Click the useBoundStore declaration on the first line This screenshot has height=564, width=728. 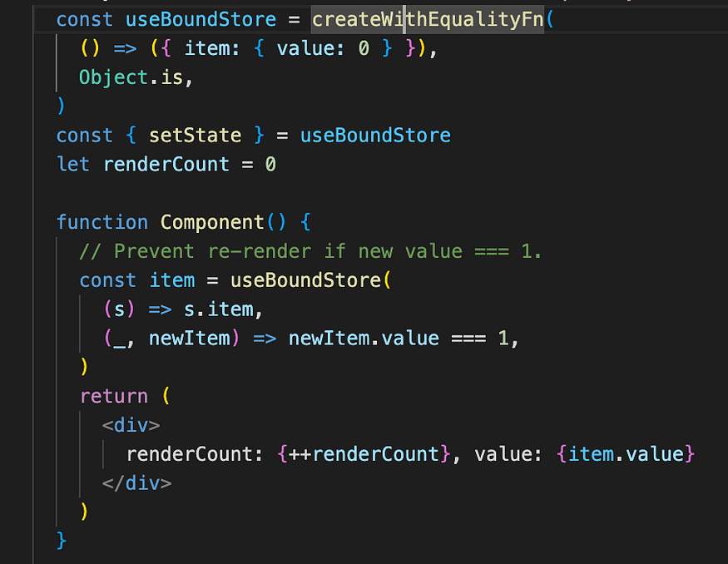click(201, 19)
